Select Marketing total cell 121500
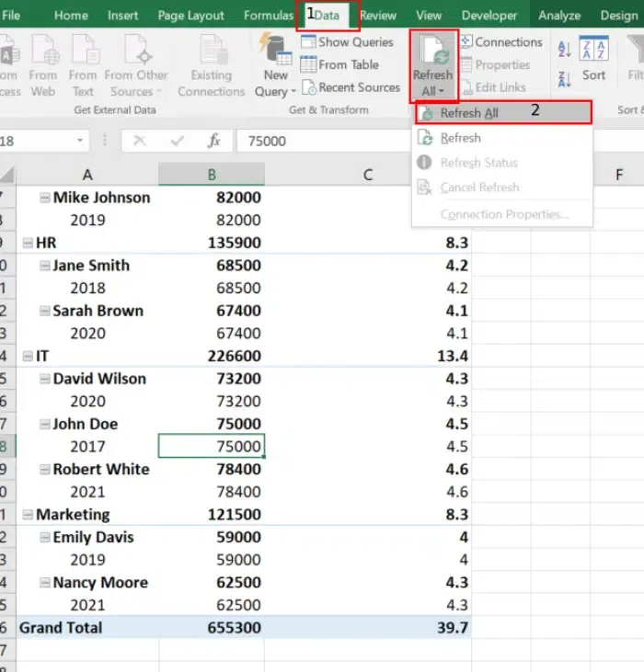The height and width of the screenshot is (672, 644). (212, 514)
